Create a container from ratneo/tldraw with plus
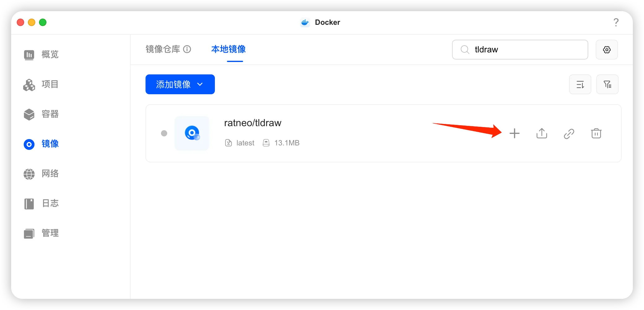 [x=515, y=133]
